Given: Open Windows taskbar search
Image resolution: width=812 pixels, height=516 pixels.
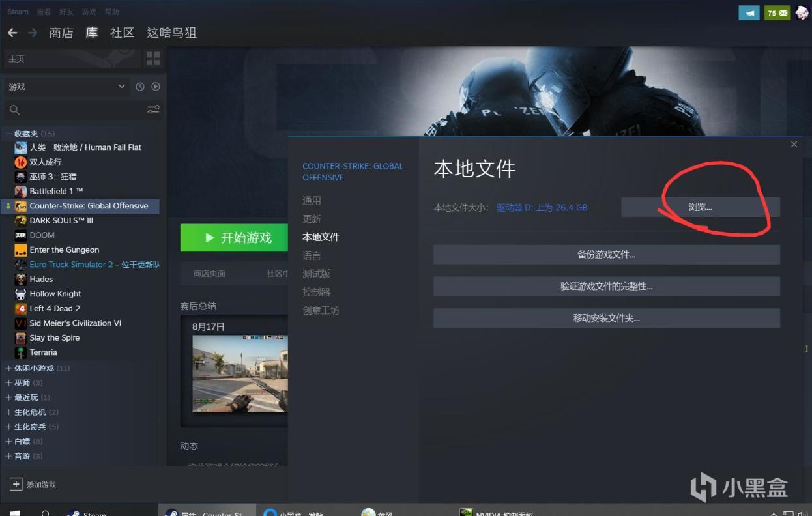Looking at the screenshot, I should (46, 513).
